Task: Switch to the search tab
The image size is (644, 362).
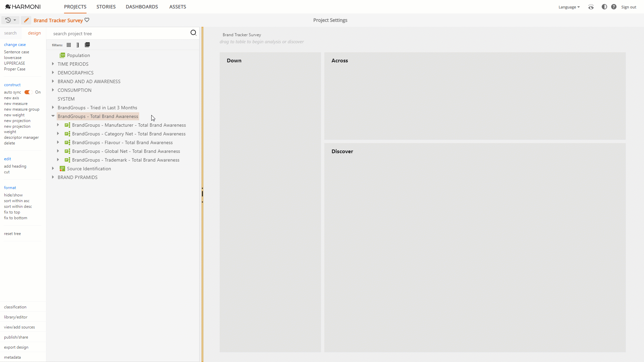Action: 10,33
